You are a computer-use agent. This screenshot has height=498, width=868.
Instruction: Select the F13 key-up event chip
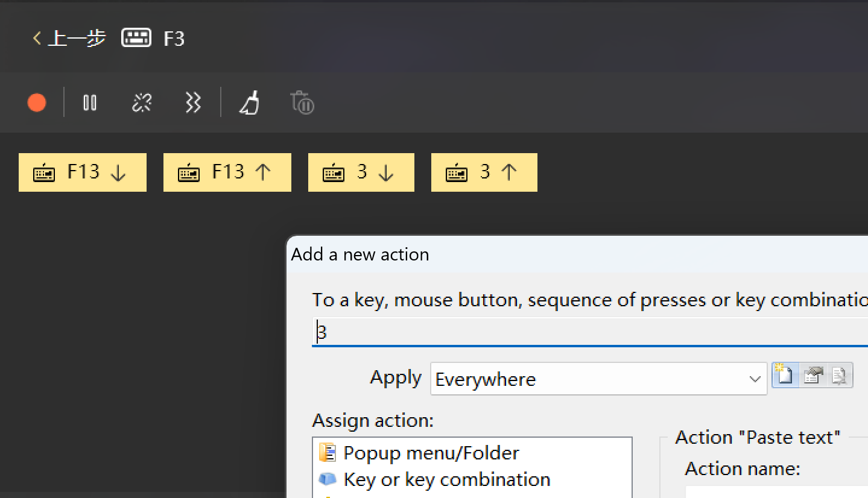pos(227,172)
